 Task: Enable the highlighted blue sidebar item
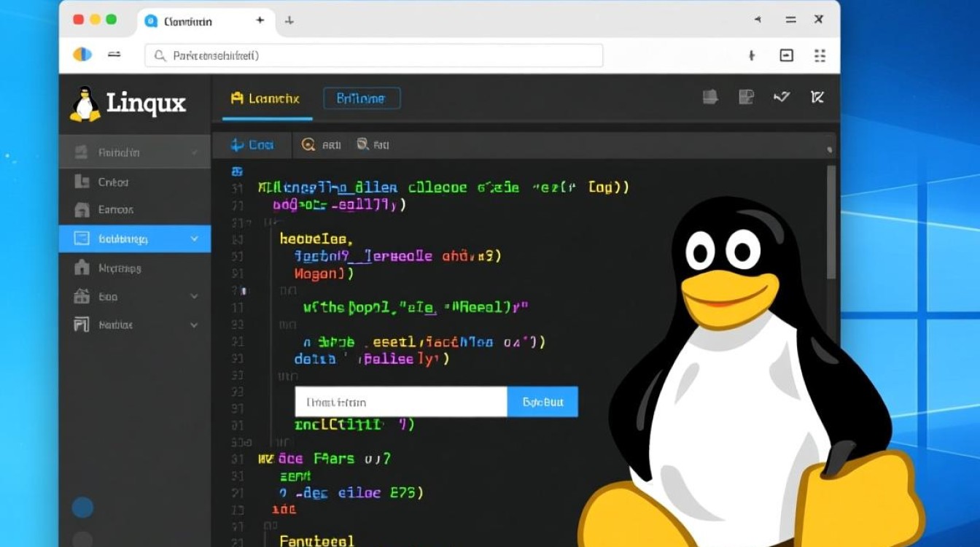135,238
